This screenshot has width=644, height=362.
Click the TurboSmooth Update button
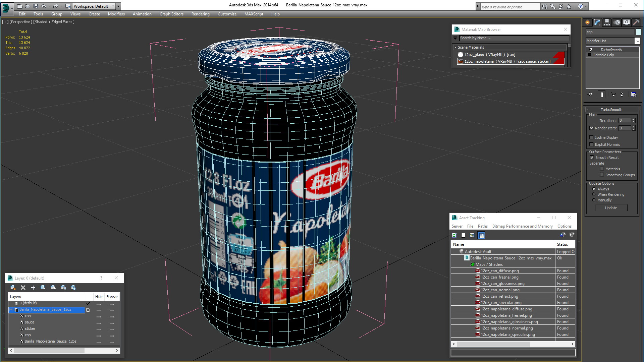pyautogui.click(x=611, y=208)
